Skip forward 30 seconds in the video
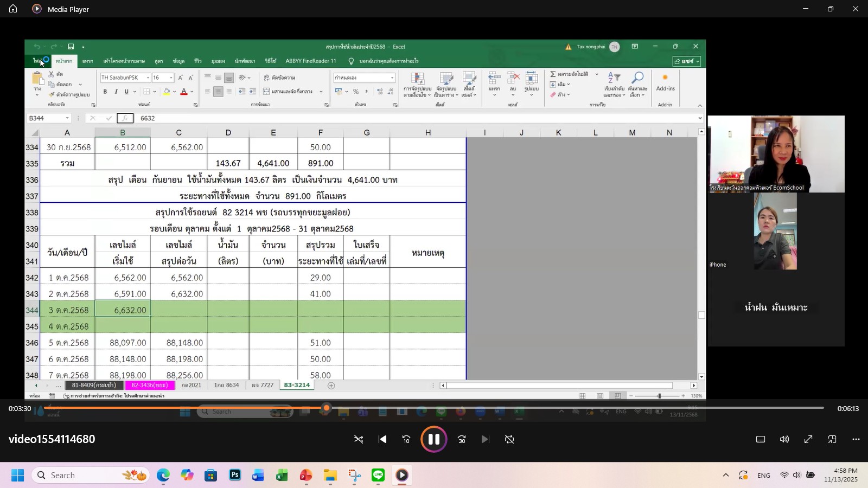The height and width of the screenshot is (488, 868). coord(462,439)
